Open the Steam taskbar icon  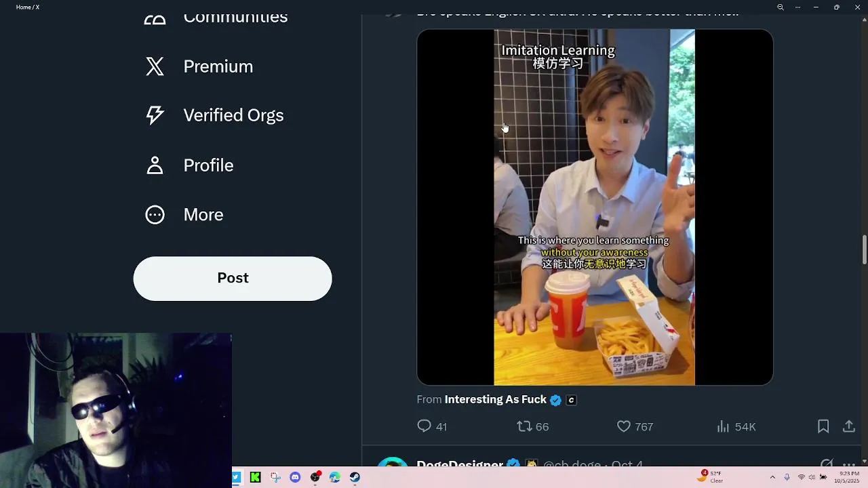(355, 477)
